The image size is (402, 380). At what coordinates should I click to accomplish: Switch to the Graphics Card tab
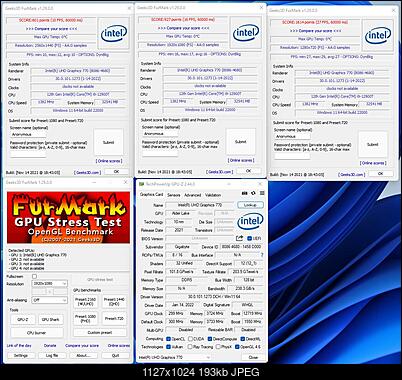click(151, 194)
